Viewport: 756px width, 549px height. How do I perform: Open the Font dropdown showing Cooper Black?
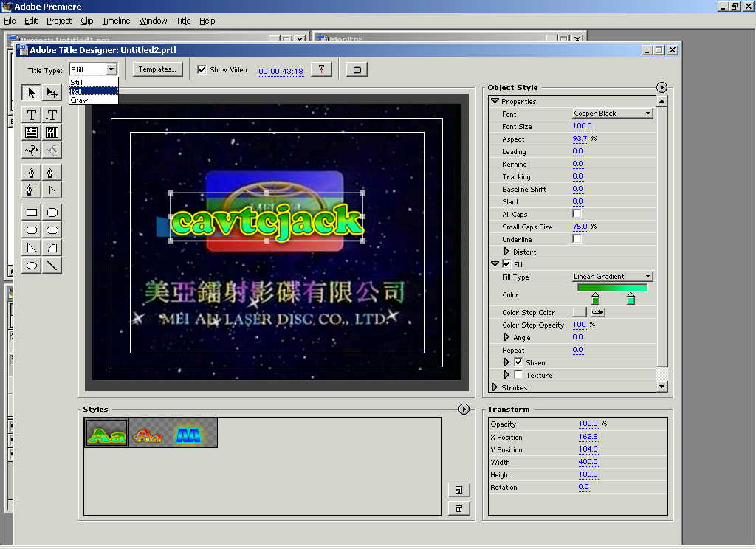612,114
